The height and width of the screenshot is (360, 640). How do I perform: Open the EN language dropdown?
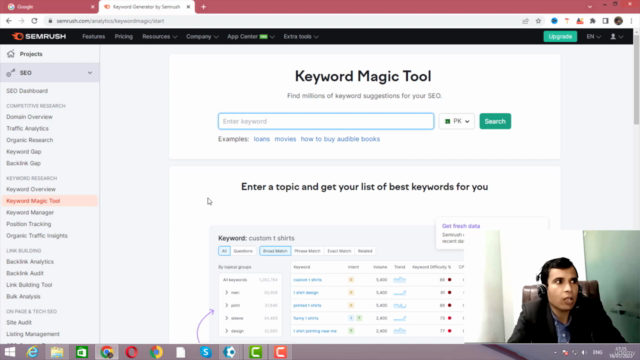(x=593, y=36)
